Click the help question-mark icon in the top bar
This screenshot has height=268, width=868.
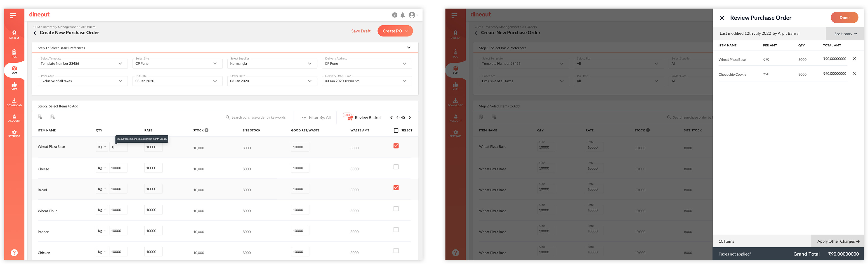[x=394, y=15]
